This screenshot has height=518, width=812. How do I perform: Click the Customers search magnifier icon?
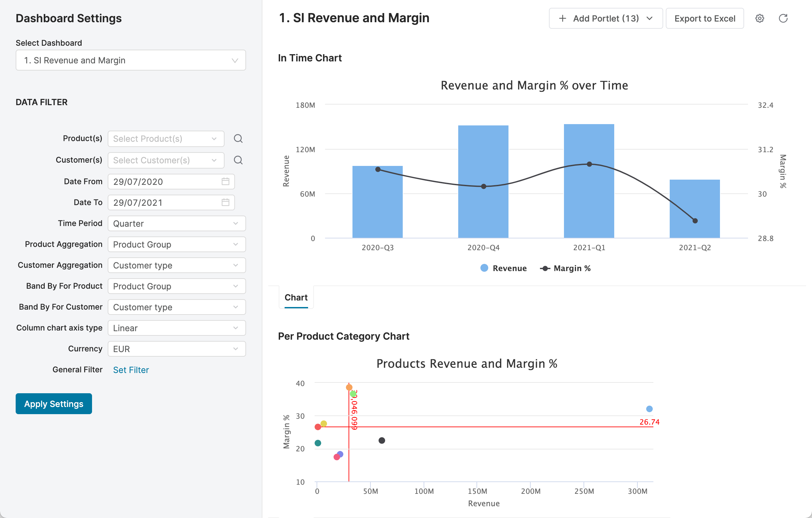[238, 160]
